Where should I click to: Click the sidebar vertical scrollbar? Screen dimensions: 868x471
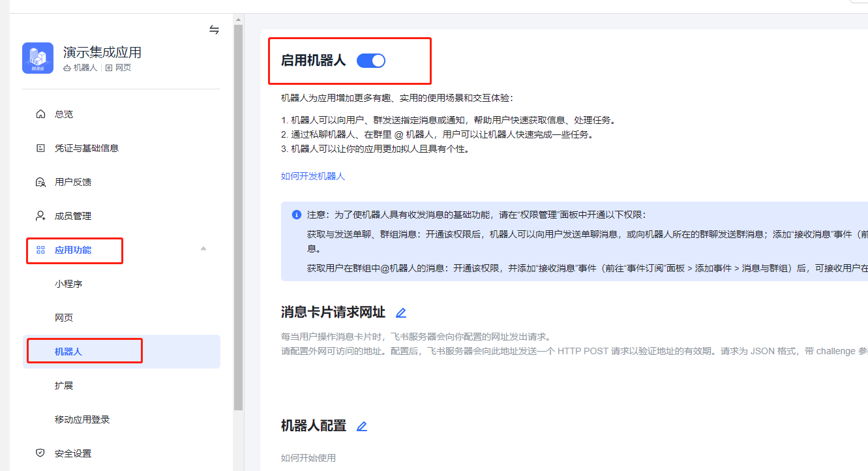click(238, 217)
